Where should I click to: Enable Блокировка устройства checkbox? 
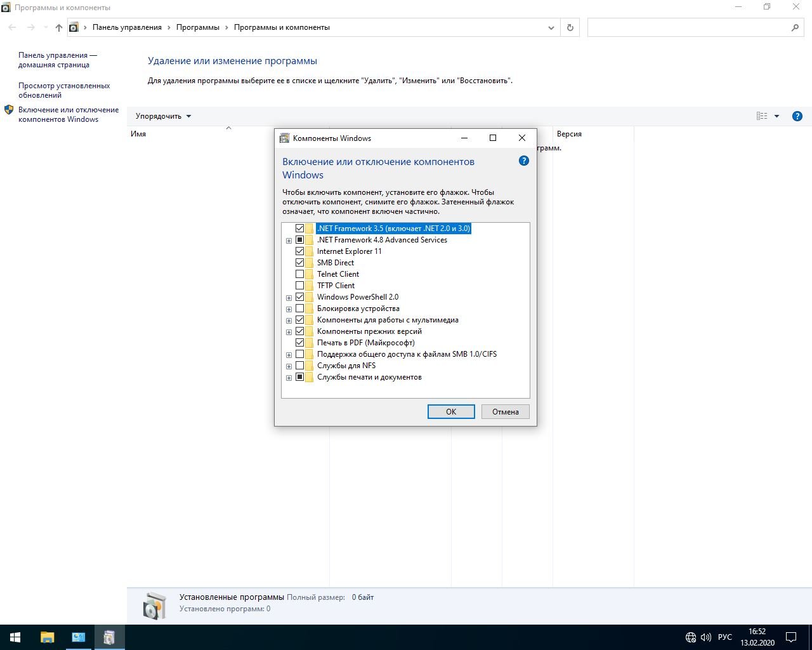[299, 308]
